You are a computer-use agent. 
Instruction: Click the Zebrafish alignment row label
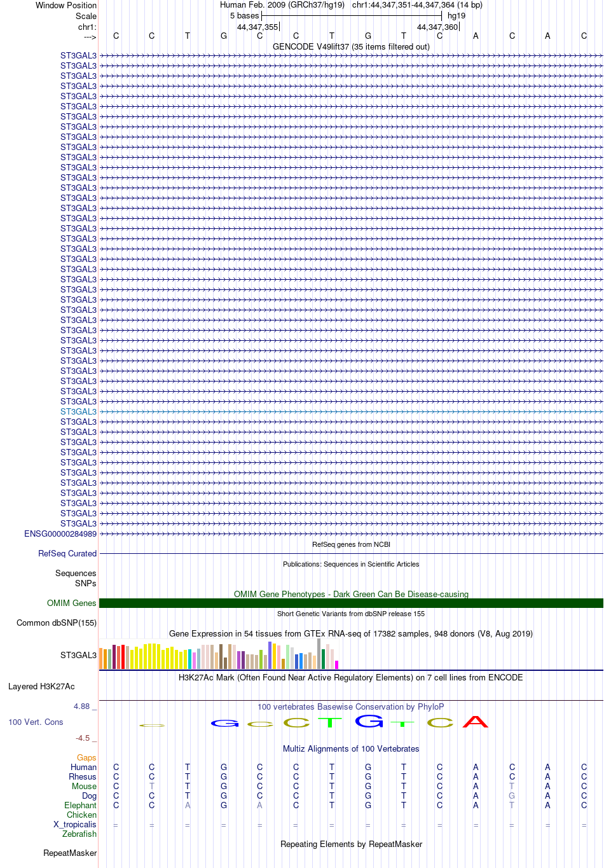[x=79, y=834]
